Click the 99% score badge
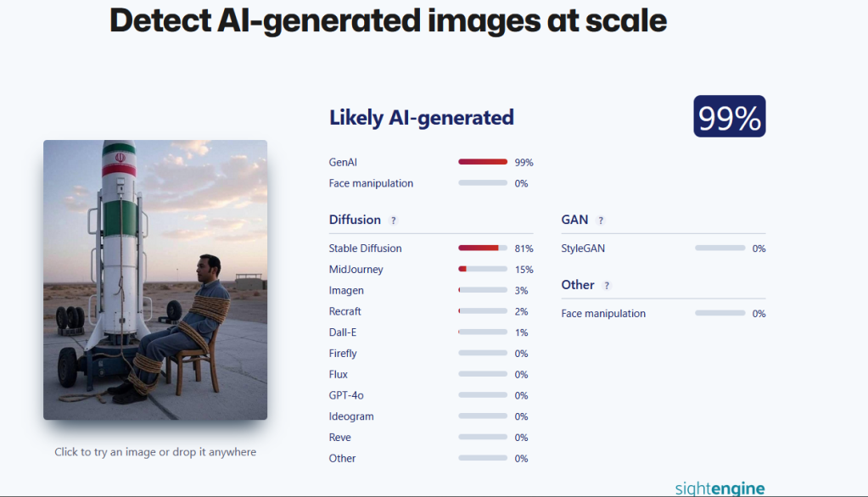868x497 pixels. (730, 117)
